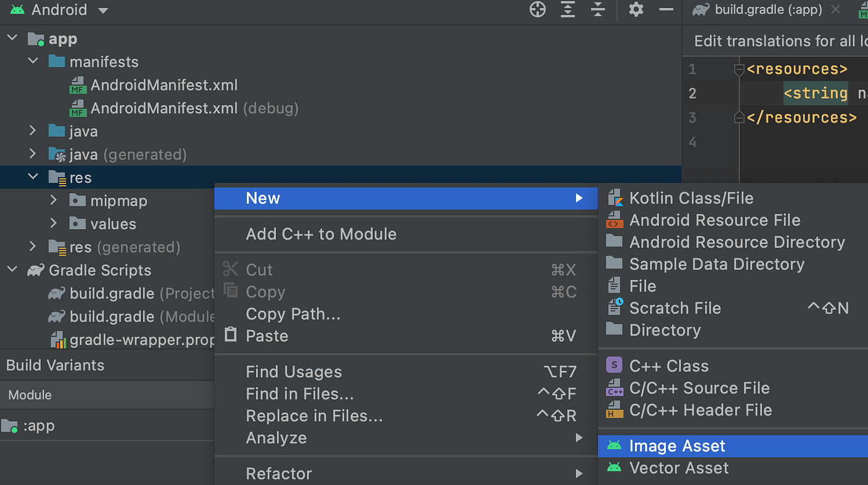Image resolution: width=868 pixels, height=485 pixels.
Task: Click the manifest file icon beside AndroidManifest.xml
Action: coord(77,85)
